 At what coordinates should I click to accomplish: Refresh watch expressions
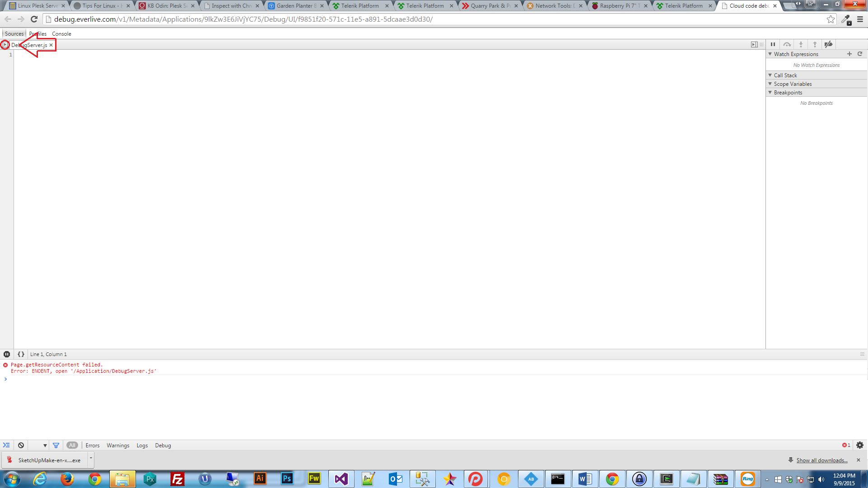[x=860, y=54]
